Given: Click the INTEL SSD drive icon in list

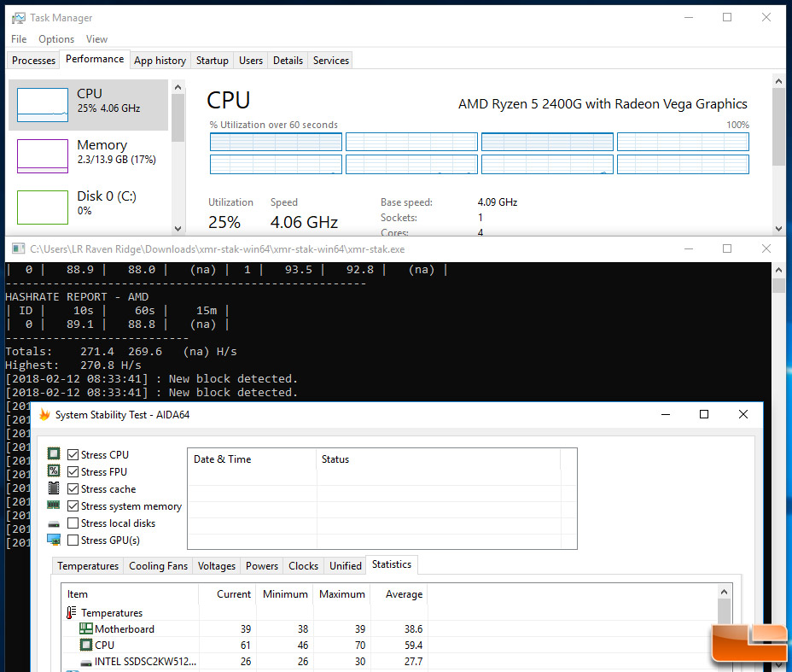Looking at the screenshot, I should click(x=86, y=662).
